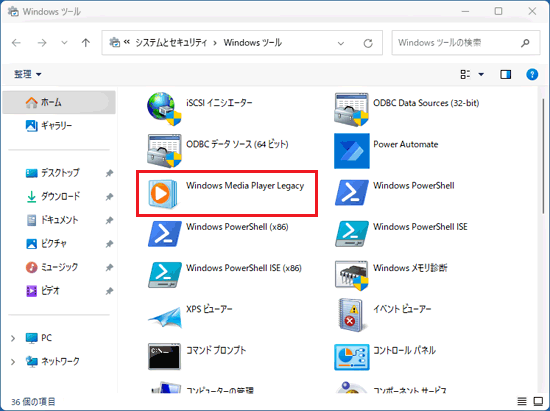Image resolution: width=550 pixels, height=411 pixels.
Task: Click the window title bar icon
Action: click(x=13, y=11)
